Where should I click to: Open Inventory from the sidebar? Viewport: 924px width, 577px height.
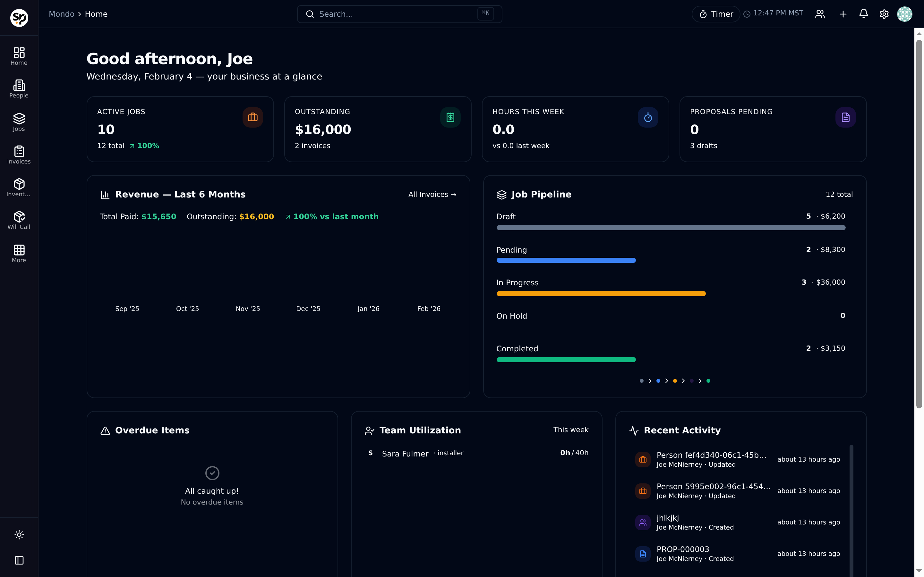click(x=19, y=187)
